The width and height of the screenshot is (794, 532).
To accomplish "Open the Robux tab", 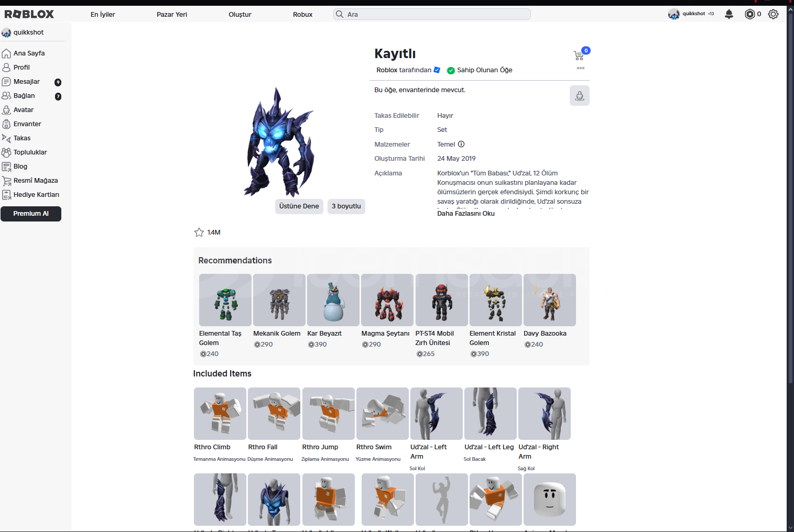I will tap(303, 15).
